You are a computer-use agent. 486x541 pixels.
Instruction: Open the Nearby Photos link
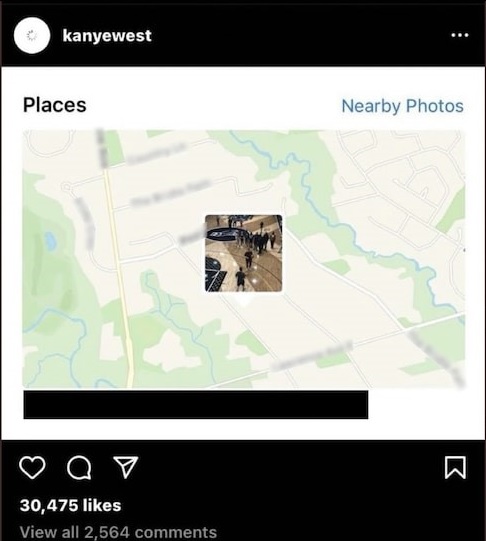(402, 106)
